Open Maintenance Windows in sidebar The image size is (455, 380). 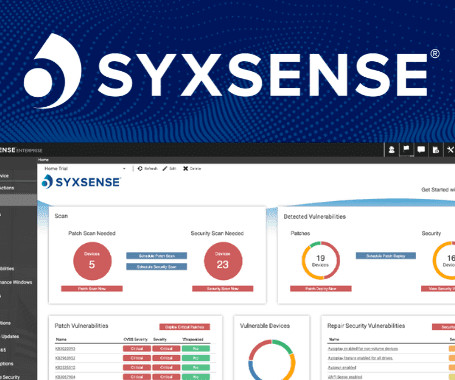point(16,282)
